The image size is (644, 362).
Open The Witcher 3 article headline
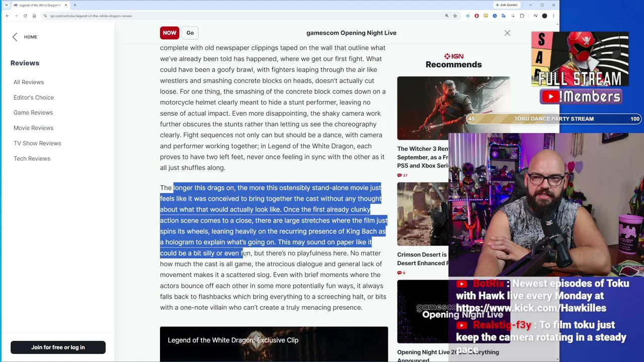[423, 157]
